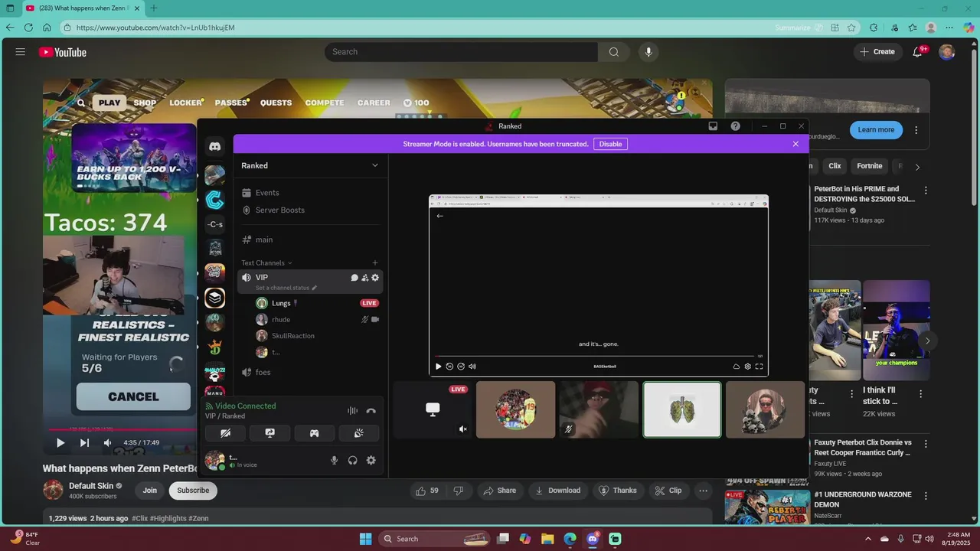This screenshot has height=551, width=980.
Task: Open Server Boosts in Discord
Action: (310, 210)
